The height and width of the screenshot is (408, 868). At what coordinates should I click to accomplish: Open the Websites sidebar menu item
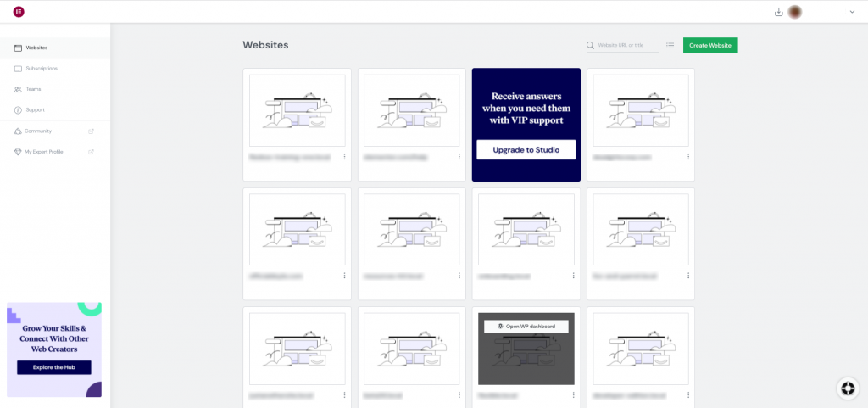tap(36, 48)
